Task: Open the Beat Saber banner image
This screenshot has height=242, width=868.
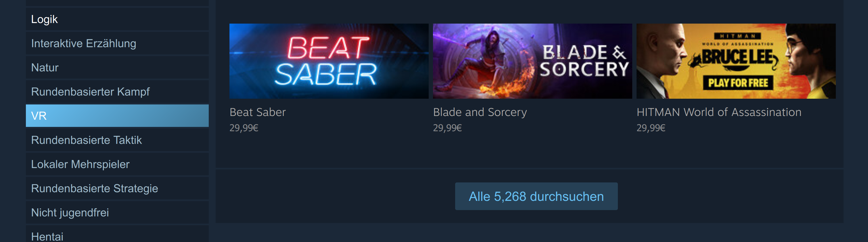Action: point(329,61)
